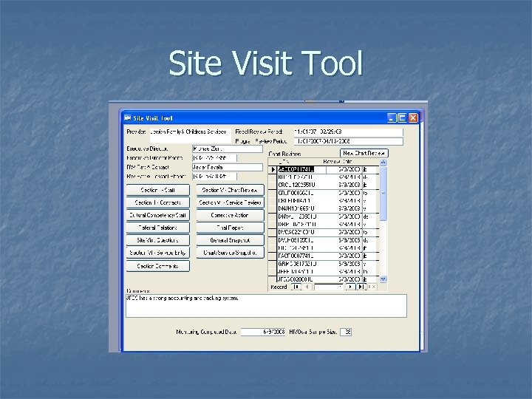
Task: Click the chart list scroll up arrow
Action: coord(383,162)
